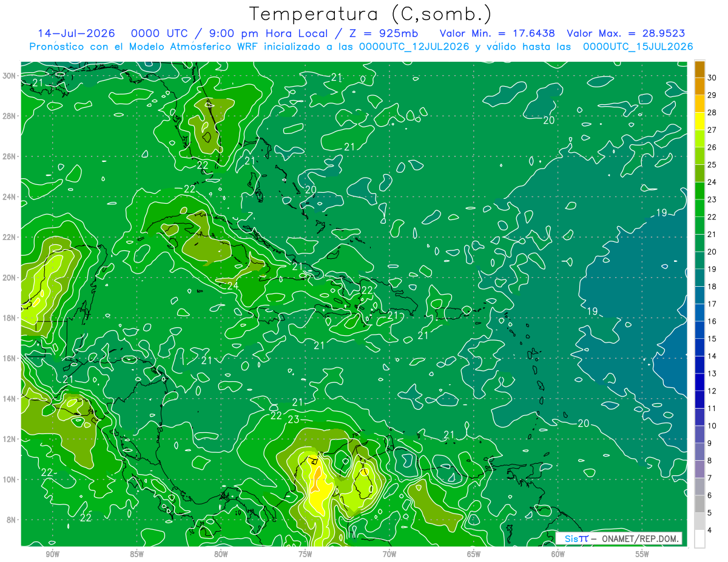The image size is (728, 562).
Task: Click the "30N" latitude axis label
Action: 10,76
